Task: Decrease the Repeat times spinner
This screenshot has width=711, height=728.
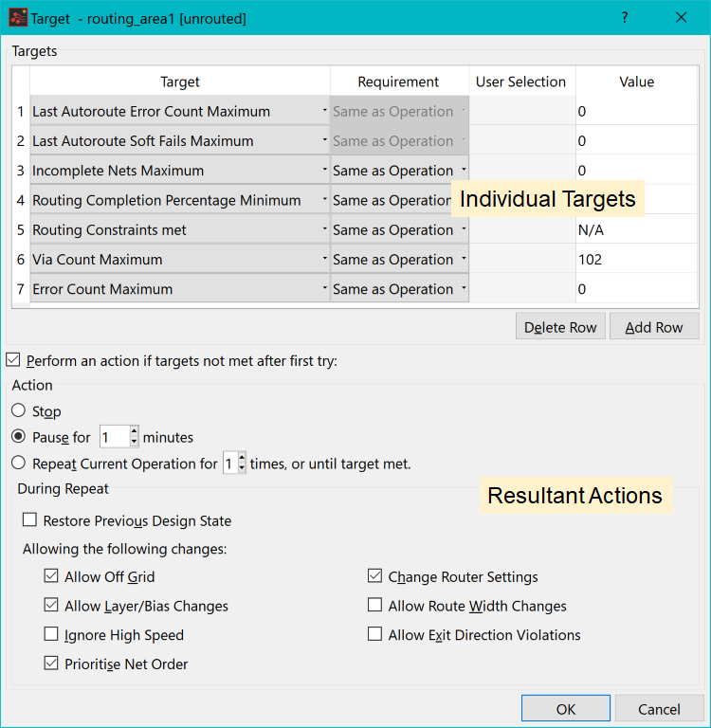Action: [242, 468]
